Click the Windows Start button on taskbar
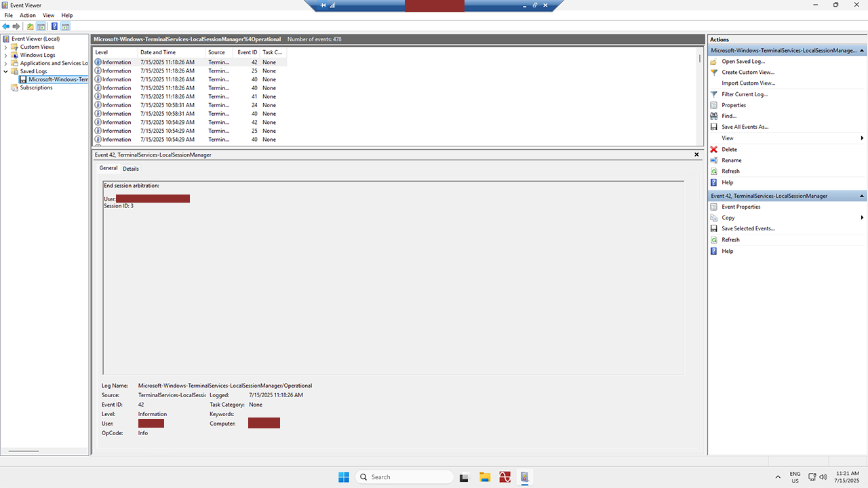This screenshot has height=488, width=868. click(344, 476)
